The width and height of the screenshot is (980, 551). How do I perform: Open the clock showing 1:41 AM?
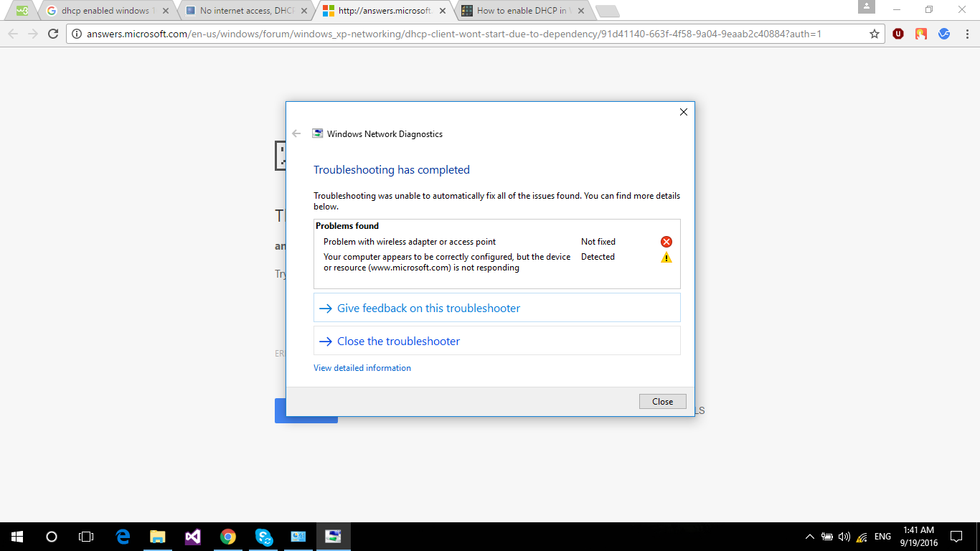point(920,537)
